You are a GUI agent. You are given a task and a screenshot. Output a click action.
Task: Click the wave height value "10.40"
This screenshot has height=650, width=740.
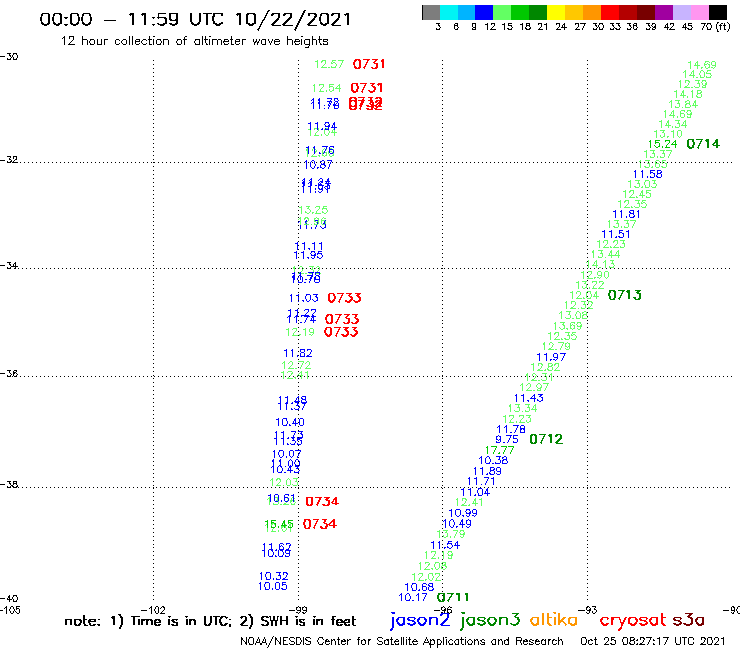[x=290, y=422]
